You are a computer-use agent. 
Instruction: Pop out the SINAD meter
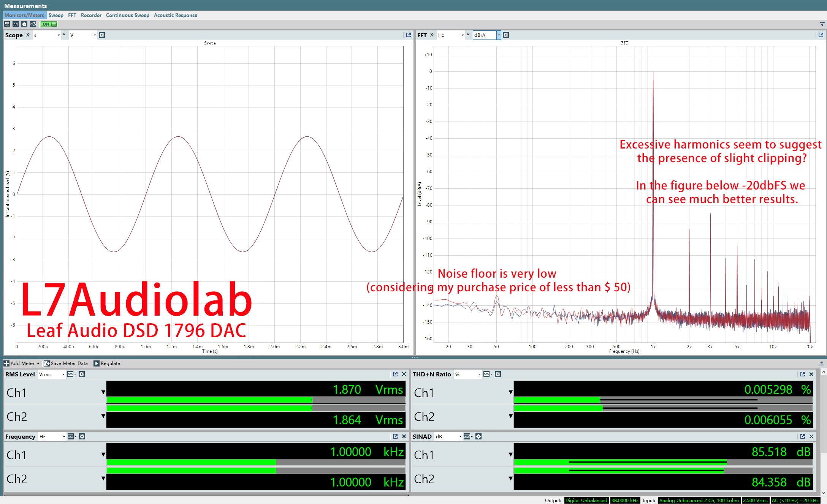pyautogui.click(x=803, y=436)
